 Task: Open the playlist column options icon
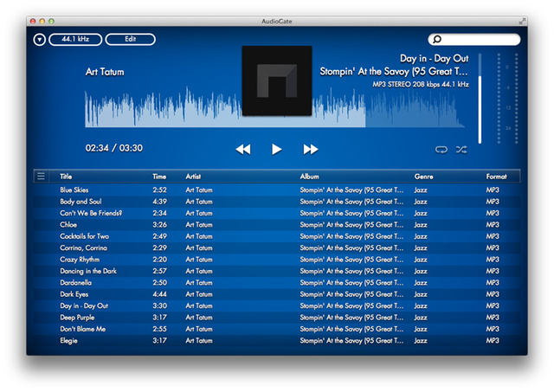[41, 176]
